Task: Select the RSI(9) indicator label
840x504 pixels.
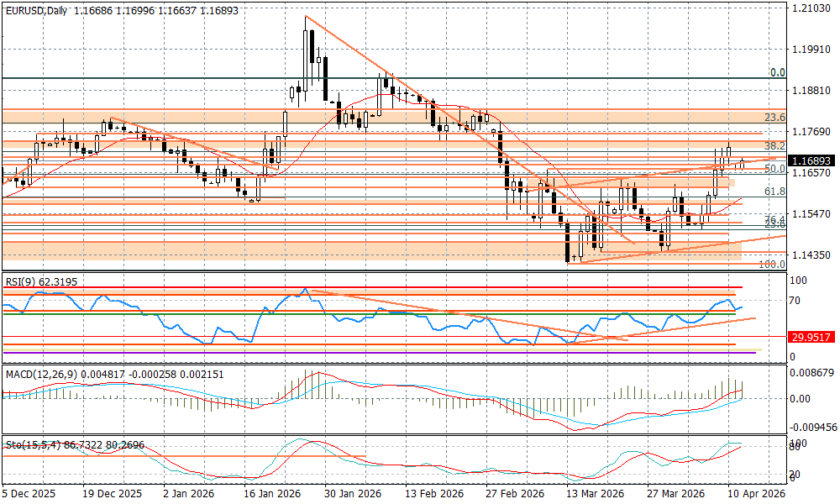Action: coord(23,281)
